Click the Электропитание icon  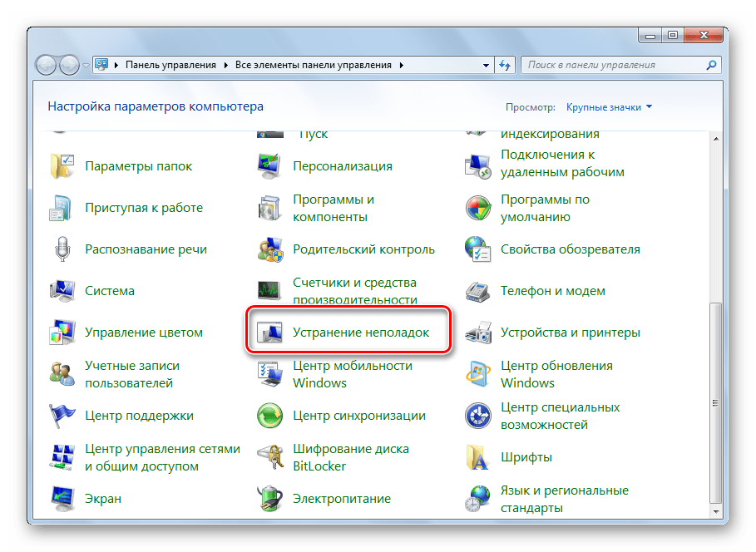tap(270, 499)
